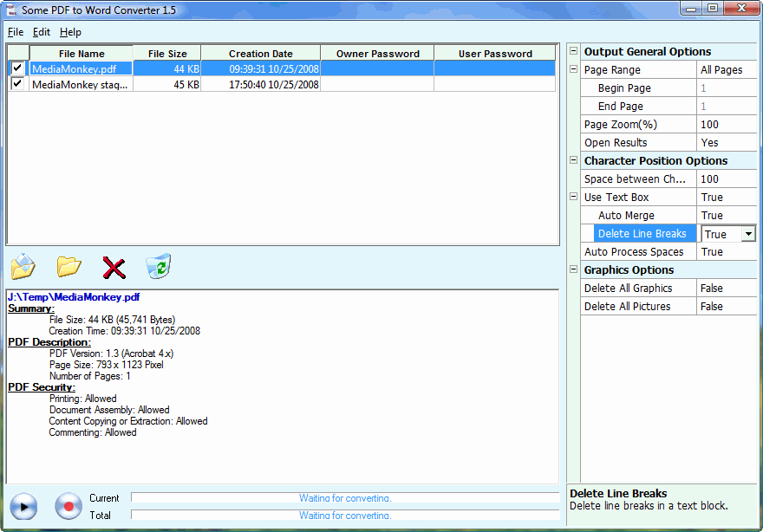Stop conversion with the red record button
This screenshot has width=763, height=532.
68,506
